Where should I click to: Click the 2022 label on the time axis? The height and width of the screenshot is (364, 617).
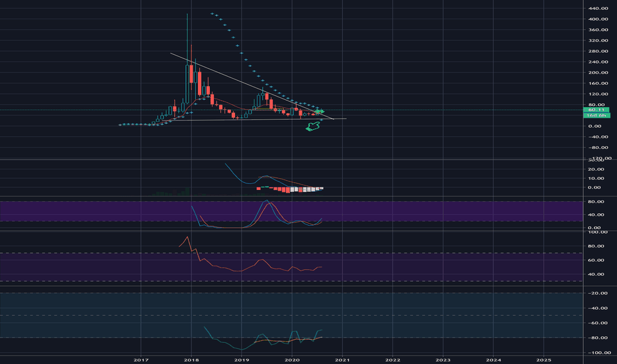393,360
